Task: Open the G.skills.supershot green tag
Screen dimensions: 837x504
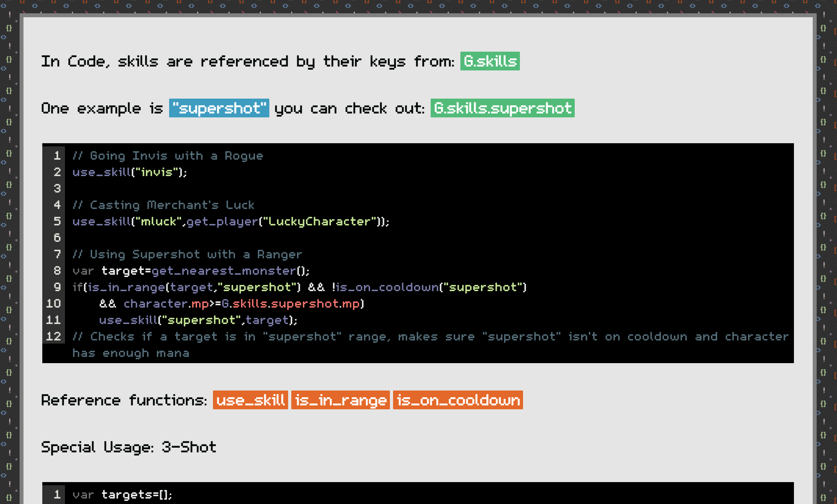Action: click(502, 108)
